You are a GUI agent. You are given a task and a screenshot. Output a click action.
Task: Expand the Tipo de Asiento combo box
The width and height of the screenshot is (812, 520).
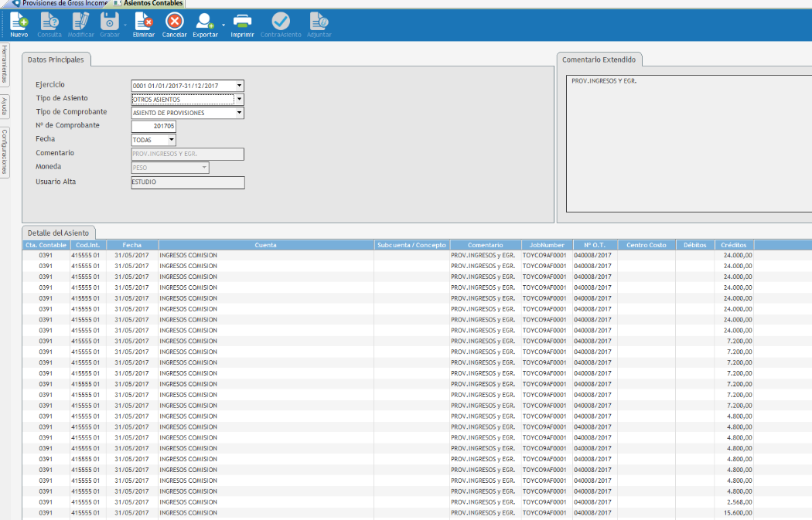tap(239, 99)
